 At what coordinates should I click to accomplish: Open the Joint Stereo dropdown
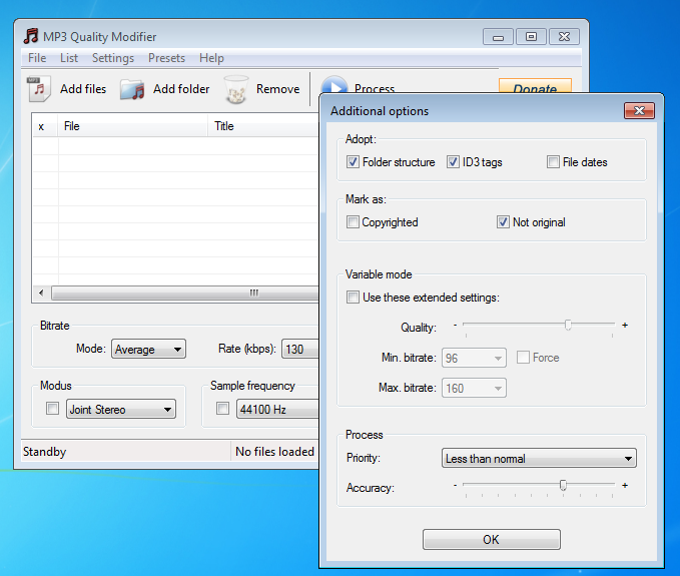click(121, 409)
